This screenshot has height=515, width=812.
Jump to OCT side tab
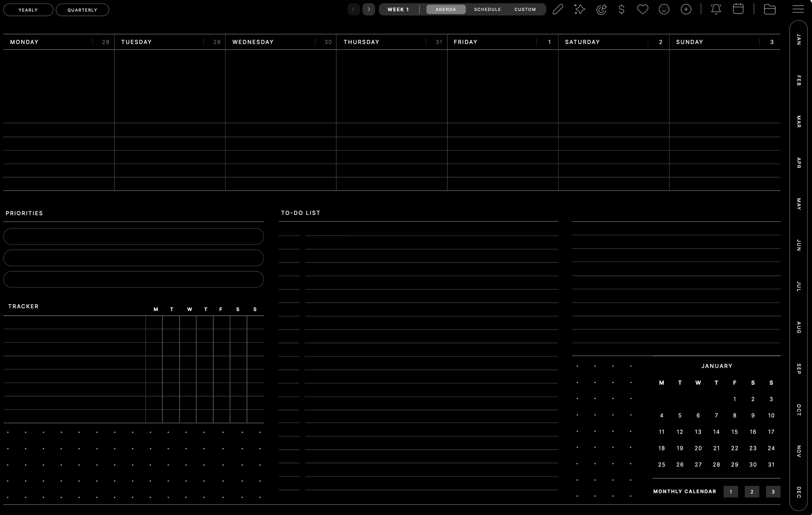coord(799,410)
